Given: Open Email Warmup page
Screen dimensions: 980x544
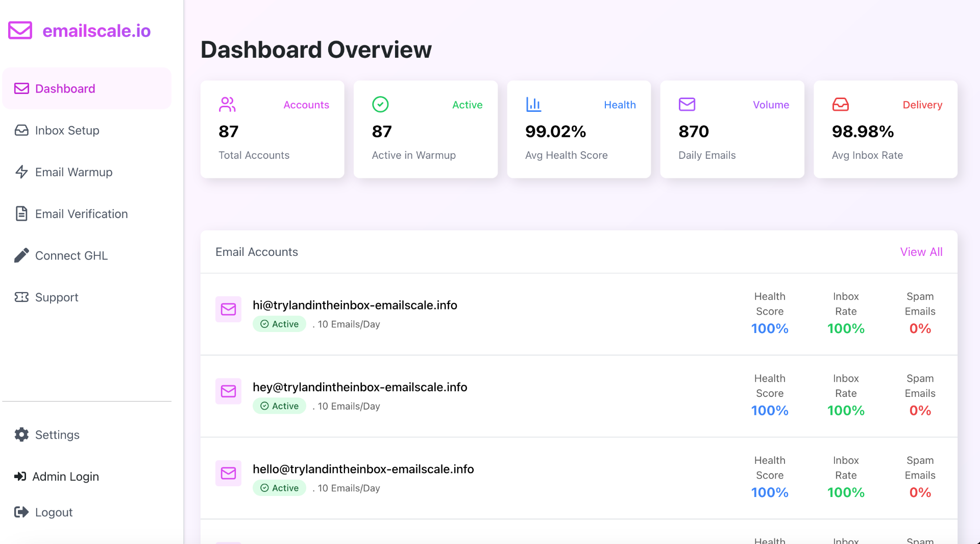Looking at the screenshot, I should 87,172.
